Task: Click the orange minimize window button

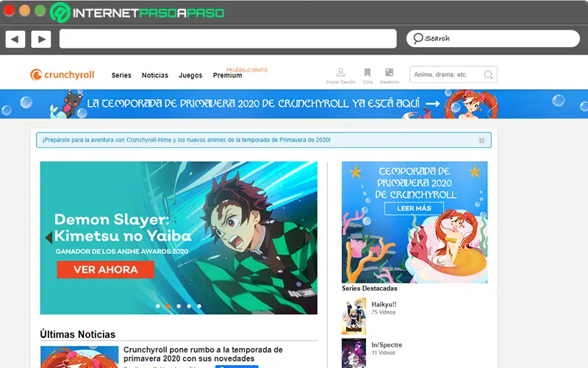Action: coord(25,10)
